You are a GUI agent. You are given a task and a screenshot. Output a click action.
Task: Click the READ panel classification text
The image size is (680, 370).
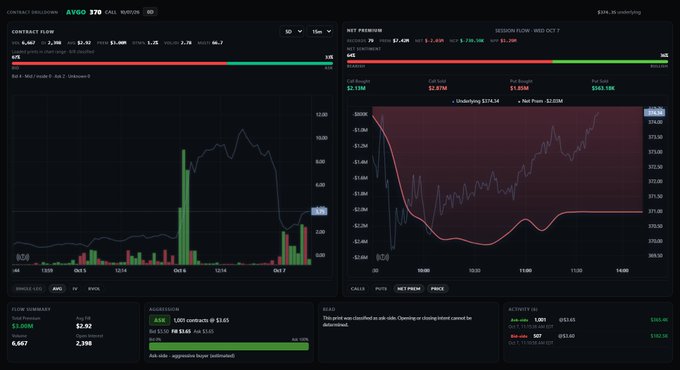click(397, 321)
